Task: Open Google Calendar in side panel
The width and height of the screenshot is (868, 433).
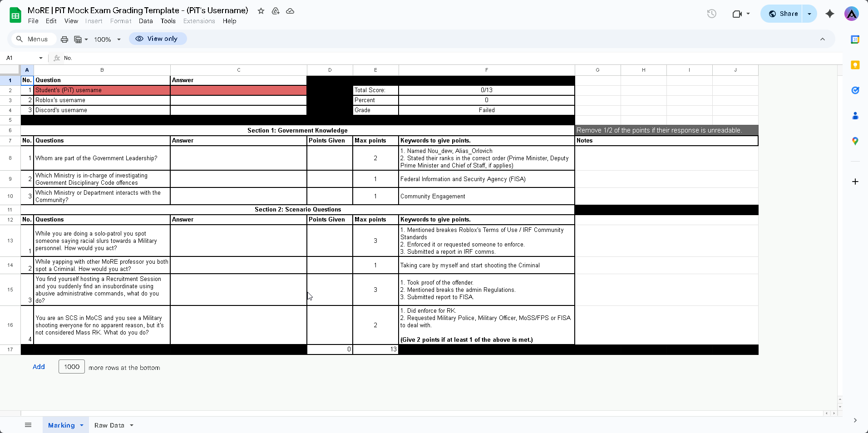Action: [855, 39]
